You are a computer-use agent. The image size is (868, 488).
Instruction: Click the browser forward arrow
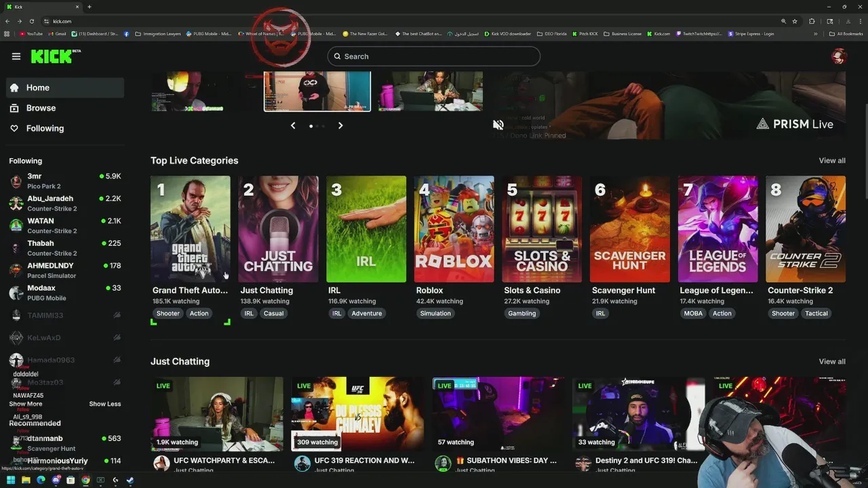(20, 21)
